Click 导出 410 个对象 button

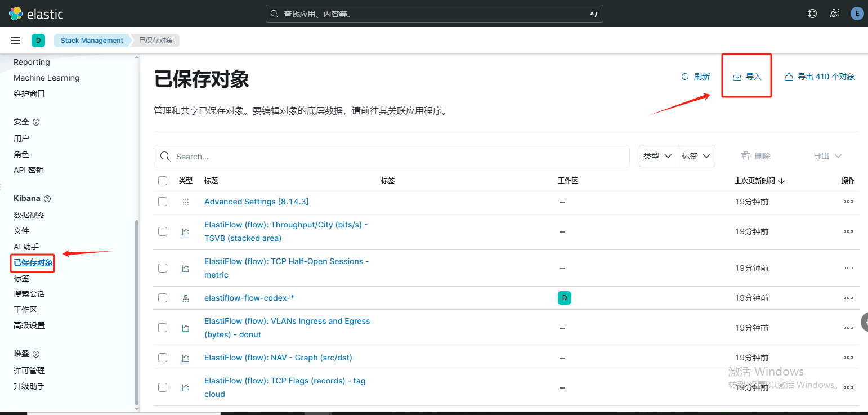point(820,77)
